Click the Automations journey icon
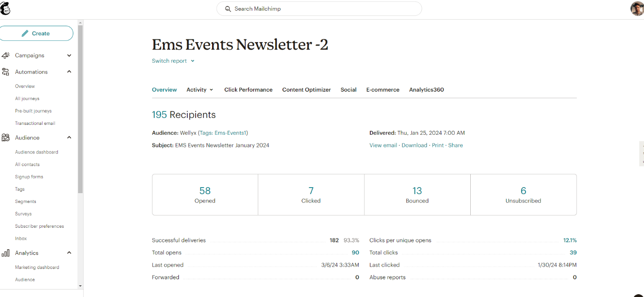The image size is (644, 297). coord(6,72)
